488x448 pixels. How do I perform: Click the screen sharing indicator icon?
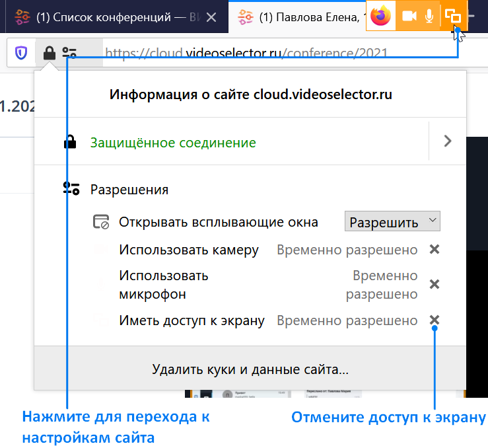click(453, 16)
